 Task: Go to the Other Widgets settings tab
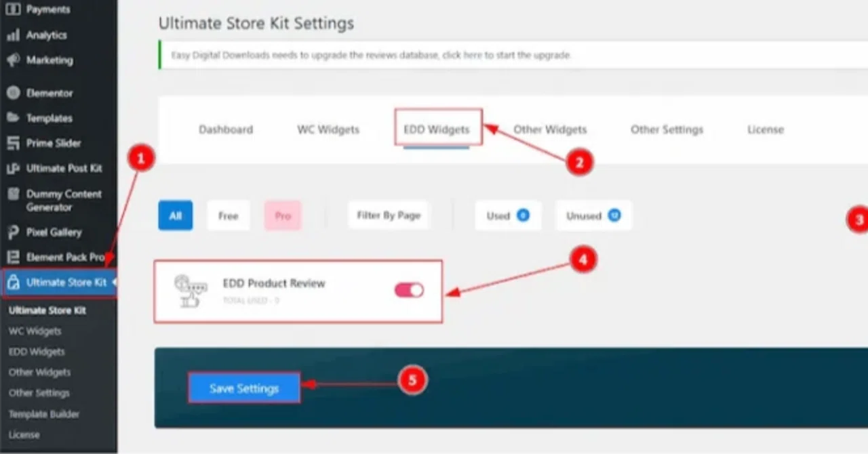coord(550,129)
